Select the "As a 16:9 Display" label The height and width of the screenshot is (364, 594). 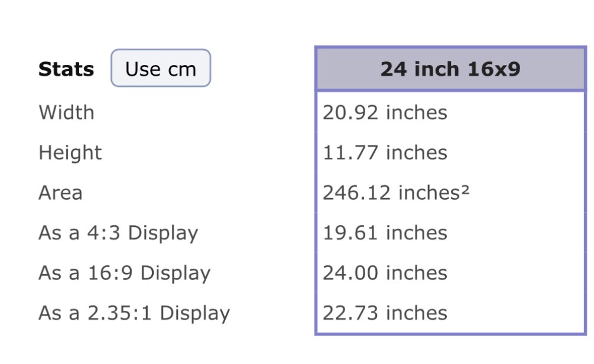pyautogui.click(x=124, y=273)
